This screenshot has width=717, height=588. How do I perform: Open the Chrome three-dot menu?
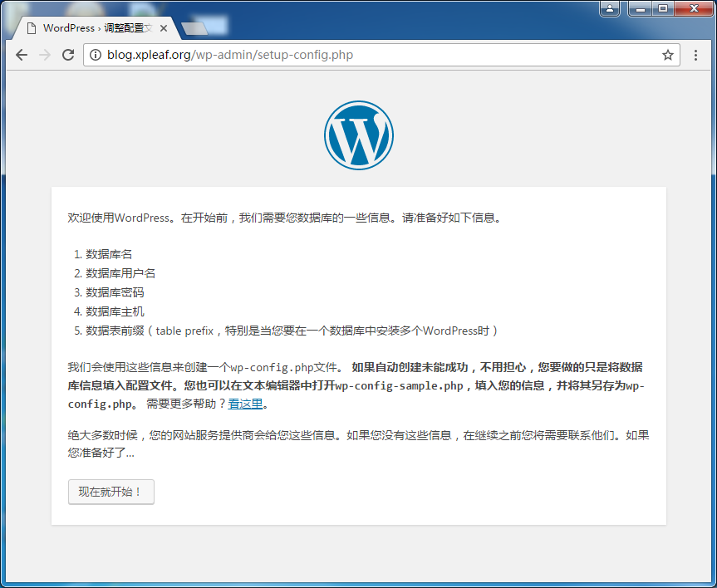(x=695, y=55)
